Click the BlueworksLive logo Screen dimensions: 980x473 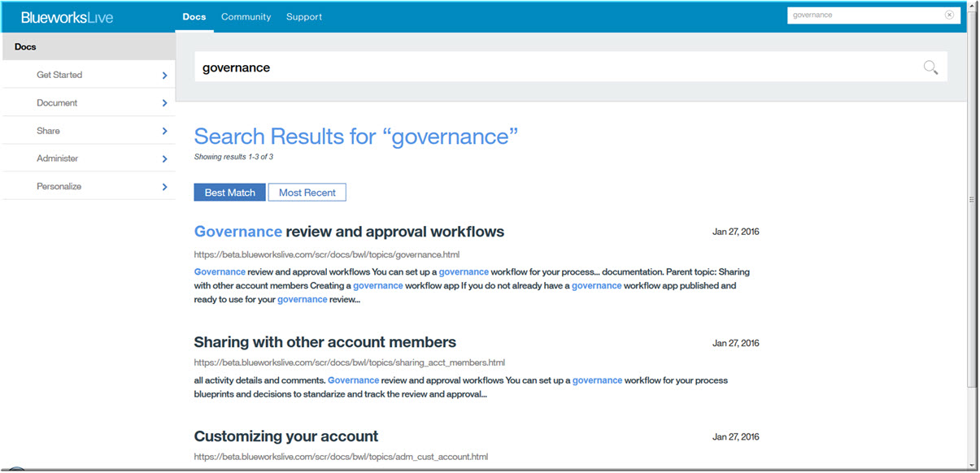[67, 17]
